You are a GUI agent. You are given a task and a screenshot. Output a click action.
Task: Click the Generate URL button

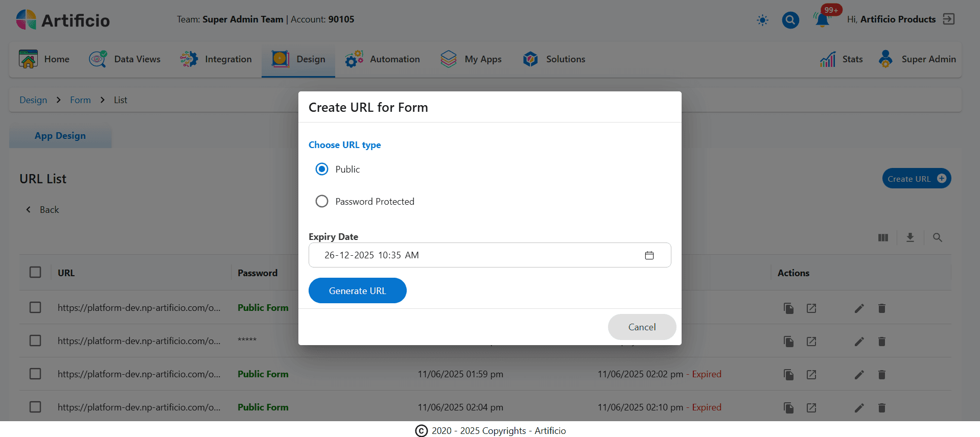pos(358,290)
